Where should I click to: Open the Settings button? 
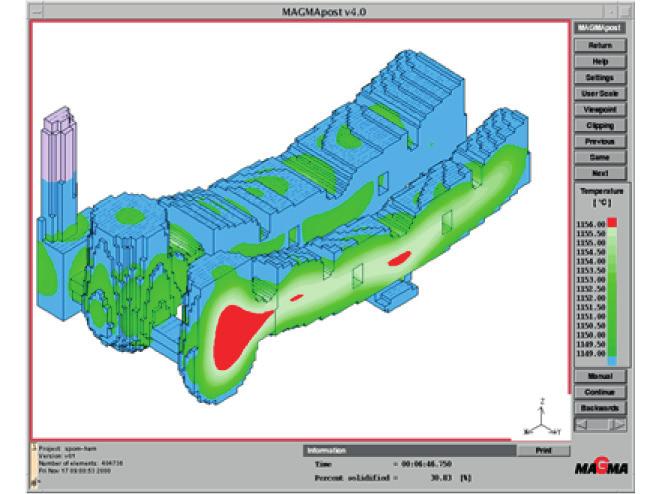tap(600, 77)
